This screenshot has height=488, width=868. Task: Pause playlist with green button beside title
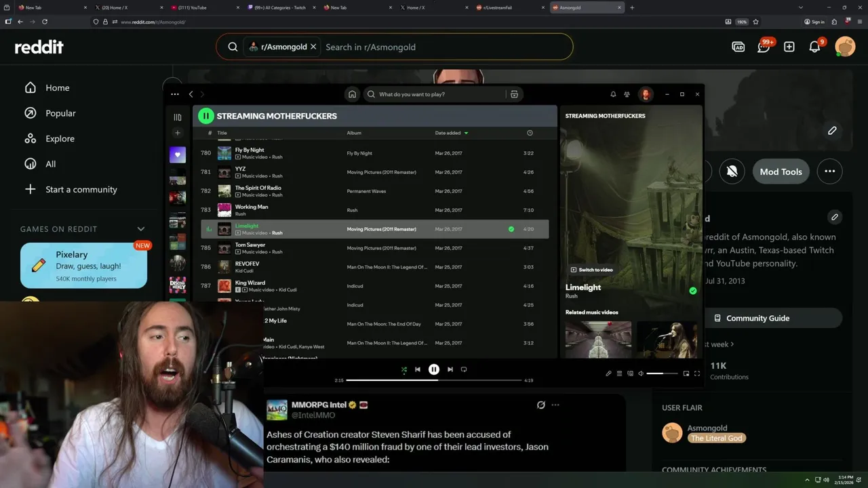tap(205, 116)
